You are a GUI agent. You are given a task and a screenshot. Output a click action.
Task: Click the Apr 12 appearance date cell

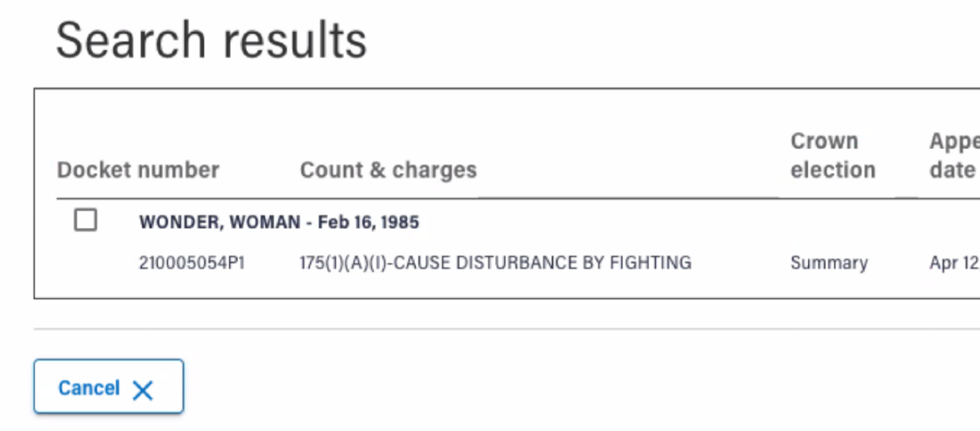[954, 263]
